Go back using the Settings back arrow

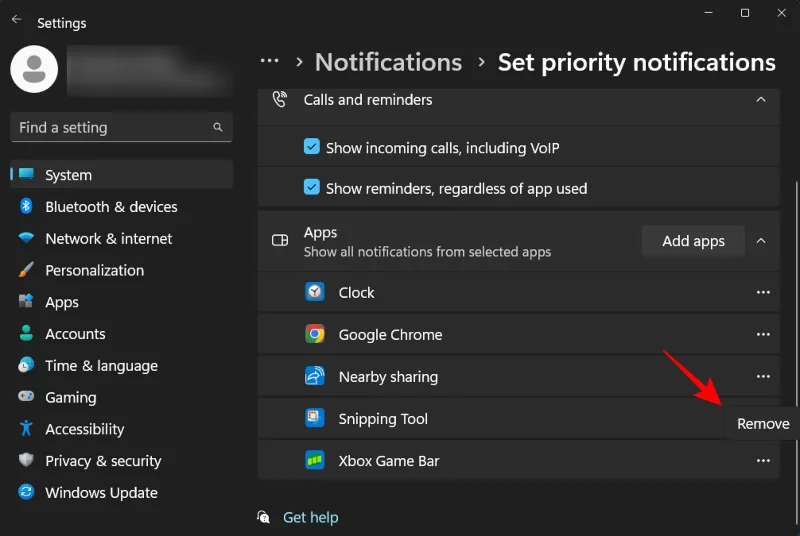click(16, 19)
